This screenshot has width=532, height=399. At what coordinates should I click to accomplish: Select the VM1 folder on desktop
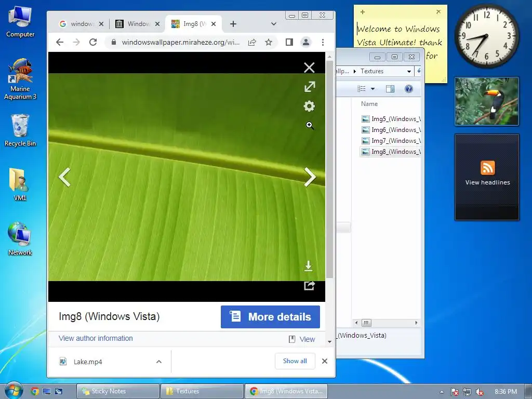[20, 184]
